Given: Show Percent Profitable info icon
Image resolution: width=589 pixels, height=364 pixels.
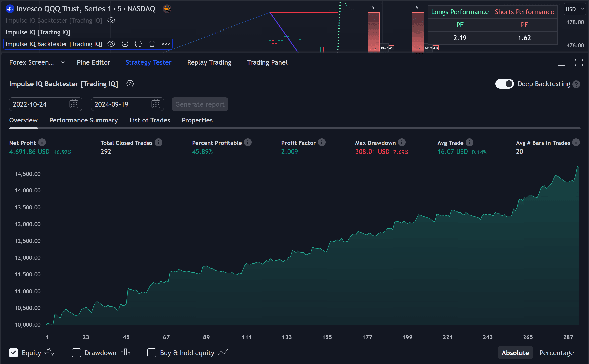Looking at the screenshot, I should click(248, 142).
